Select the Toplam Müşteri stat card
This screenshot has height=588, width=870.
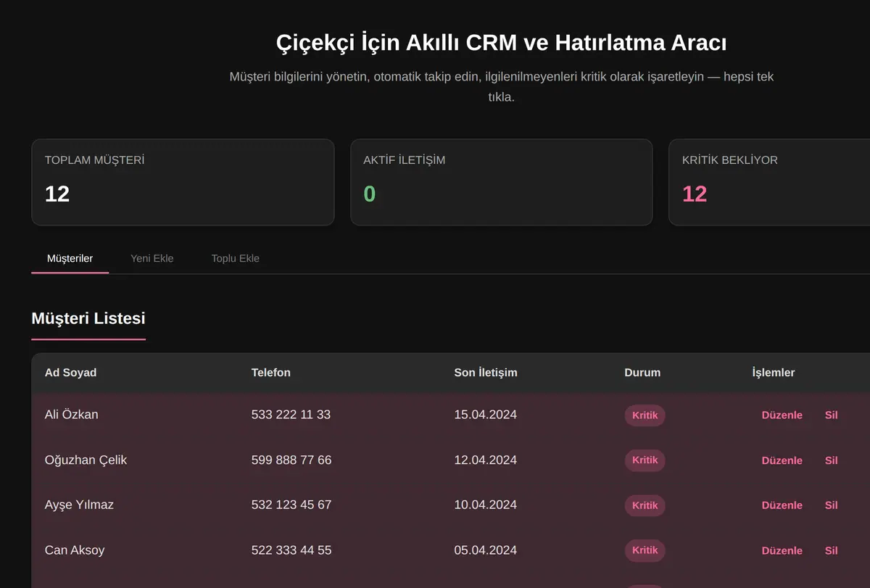pos(183,182)
